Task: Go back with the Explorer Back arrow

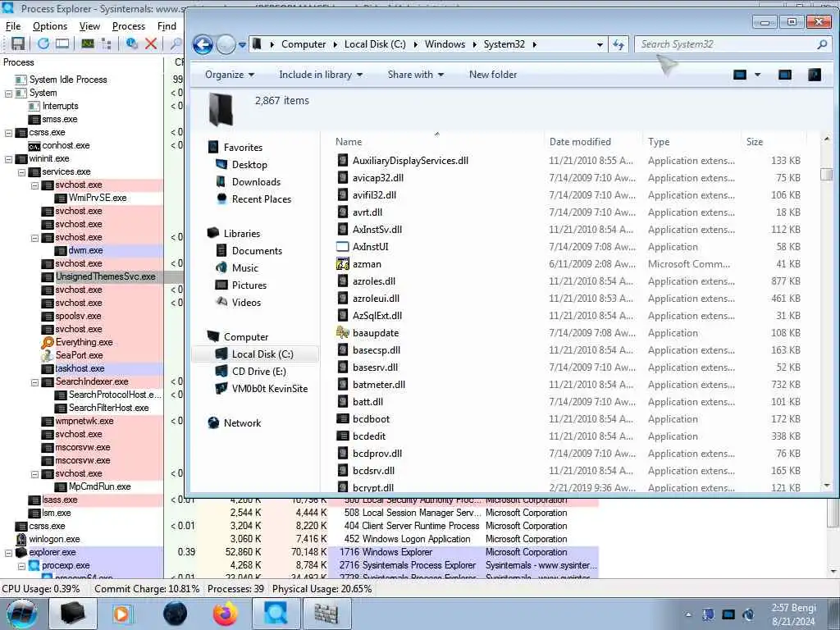Action: pyautogui.click(x=203, y=44)
